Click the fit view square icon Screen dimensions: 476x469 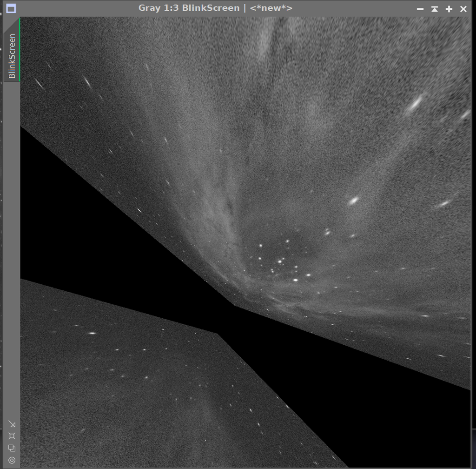pos(12,436)
